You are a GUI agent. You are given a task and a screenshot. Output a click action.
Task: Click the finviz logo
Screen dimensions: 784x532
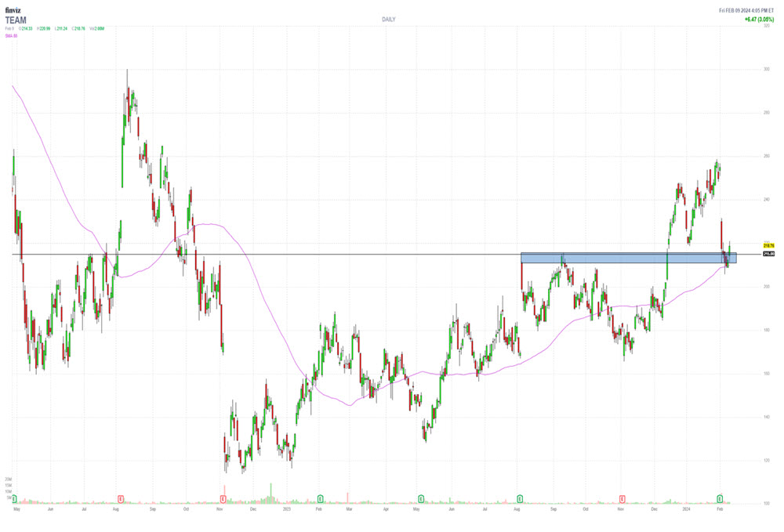(x=13, y=10)
